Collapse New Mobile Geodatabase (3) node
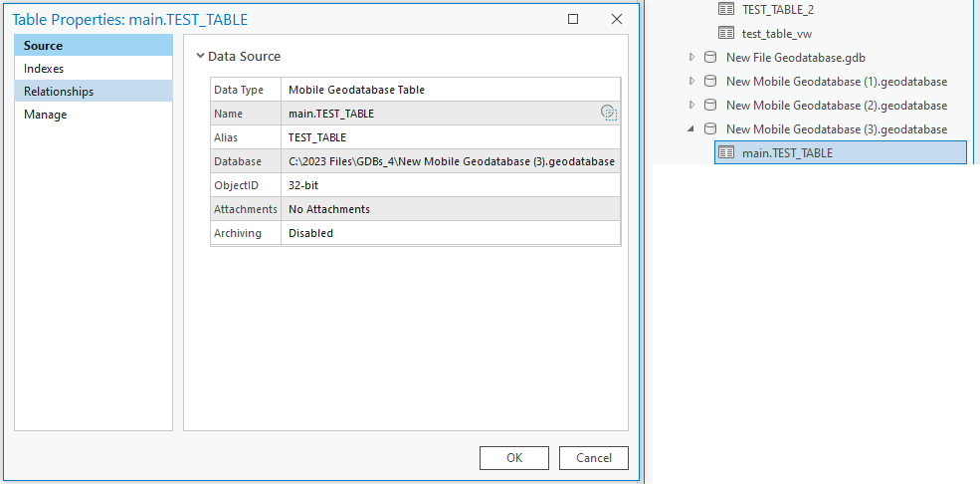 (x=691, y=129)
